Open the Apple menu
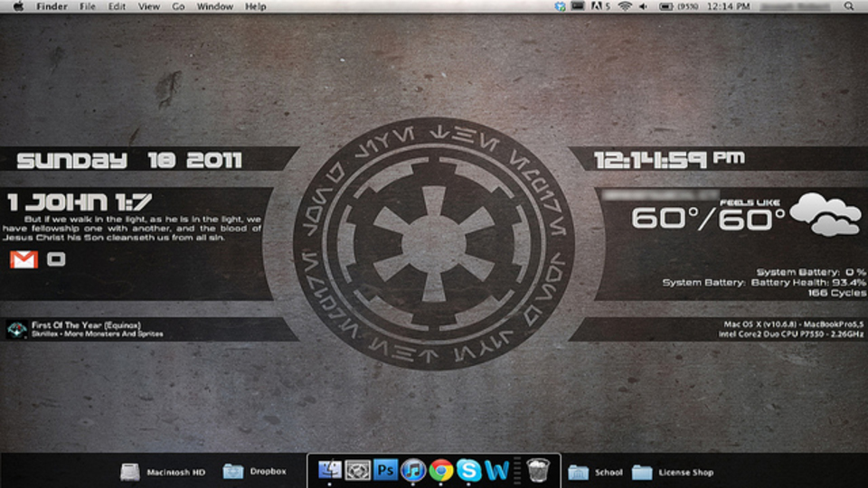 coord(18,6)
